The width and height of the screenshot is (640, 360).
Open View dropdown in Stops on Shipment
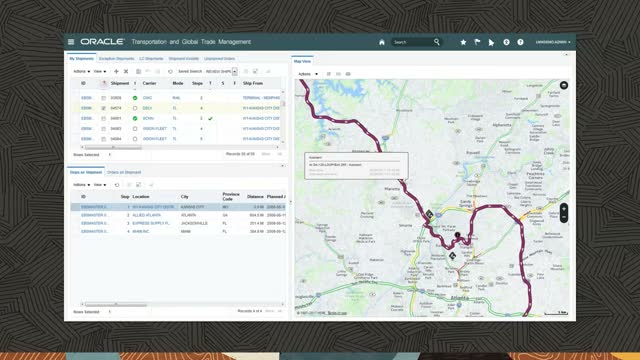tap(100, 185)
